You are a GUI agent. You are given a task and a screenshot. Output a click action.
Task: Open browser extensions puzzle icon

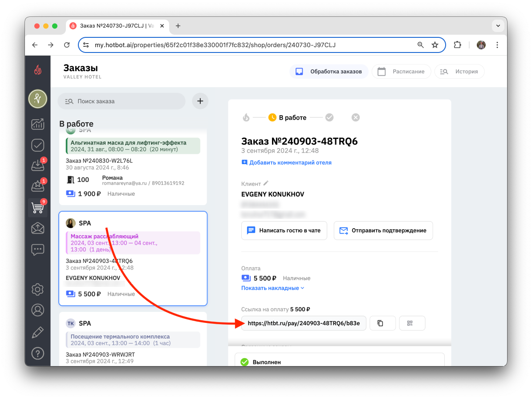457,45
